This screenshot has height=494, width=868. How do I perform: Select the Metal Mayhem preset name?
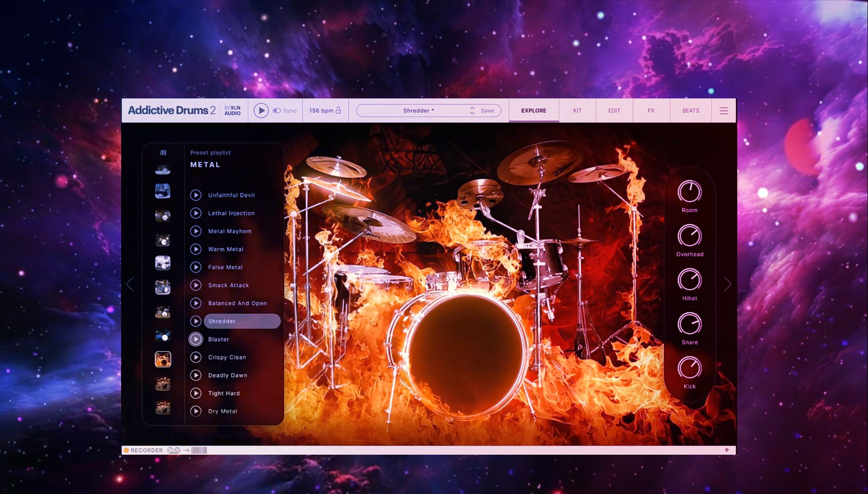point(229,231)
